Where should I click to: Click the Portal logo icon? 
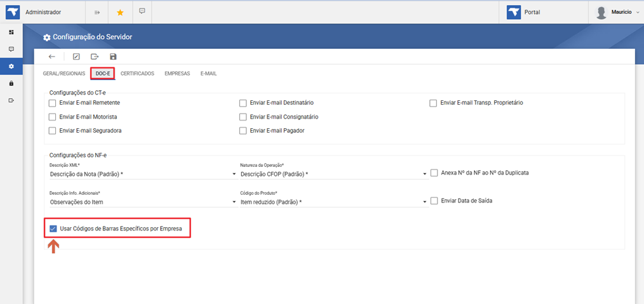point(514,12)
